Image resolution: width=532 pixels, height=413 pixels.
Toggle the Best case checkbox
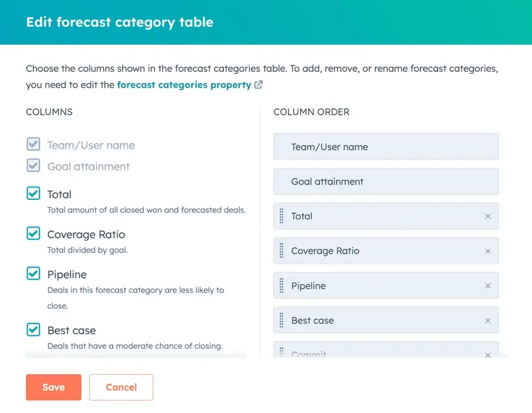point(33,329)
